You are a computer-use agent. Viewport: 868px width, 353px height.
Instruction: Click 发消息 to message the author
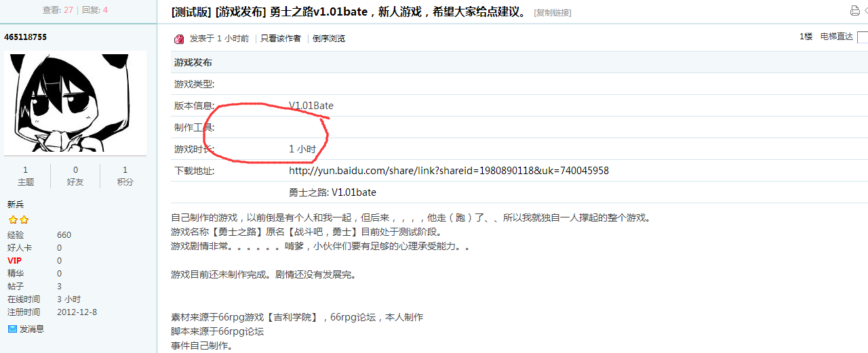click(31, 329)
